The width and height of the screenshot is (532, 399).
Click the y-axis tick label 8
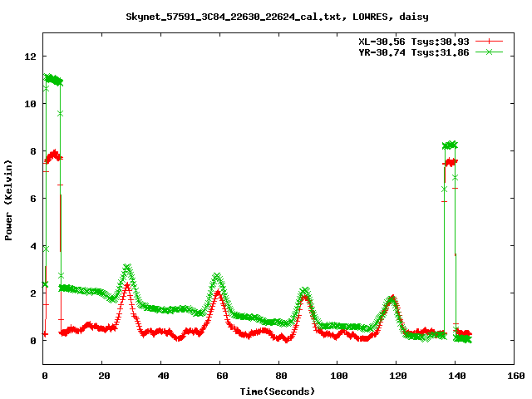tap(33, 151)
